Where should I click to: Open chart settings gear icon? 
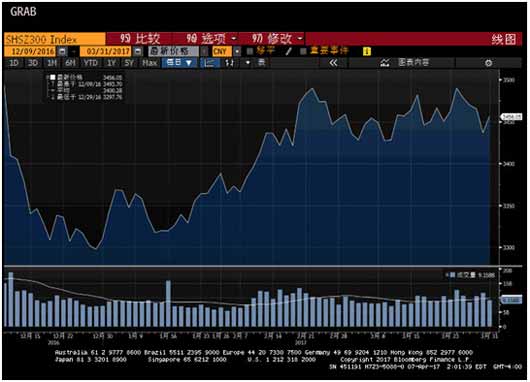(488, 63)
